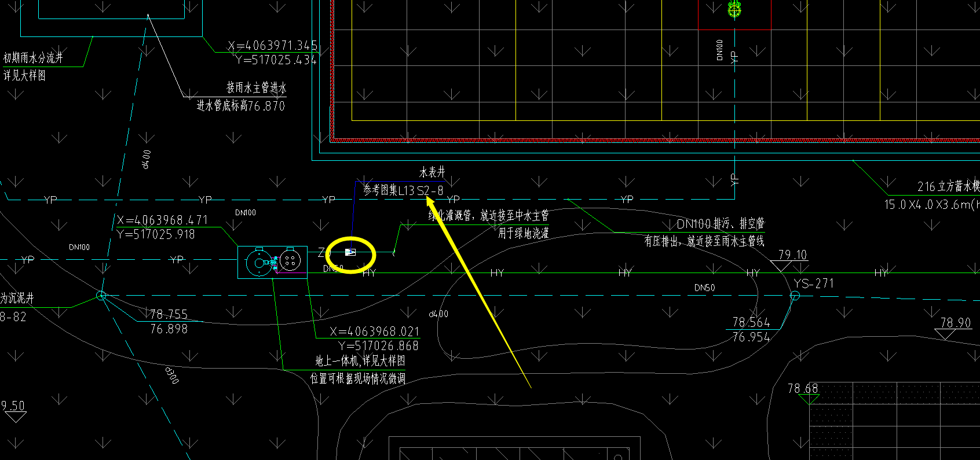Pick the YS-271 manhole circle

pyautogui.click(x=795, y=296)
